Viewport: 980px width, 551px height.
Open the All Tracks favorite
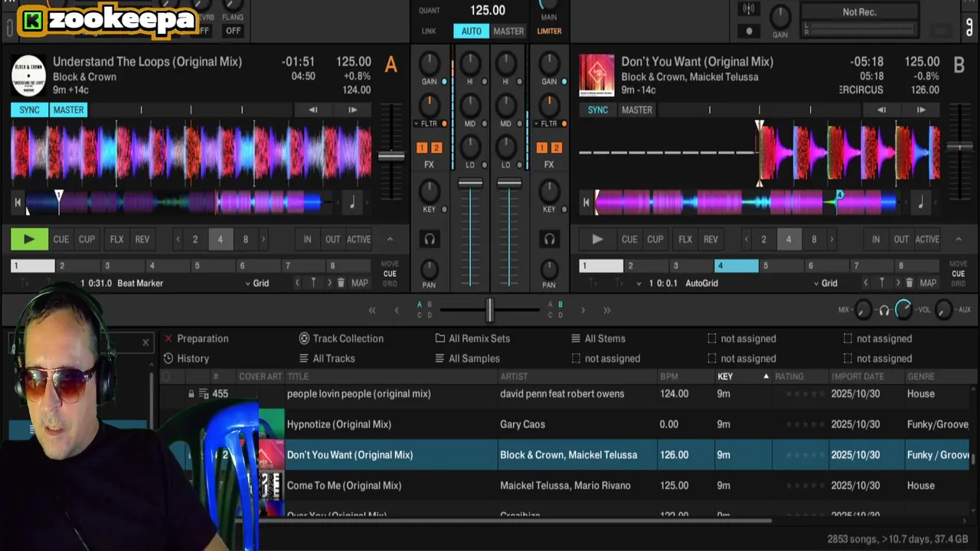(x=326, y=358)
